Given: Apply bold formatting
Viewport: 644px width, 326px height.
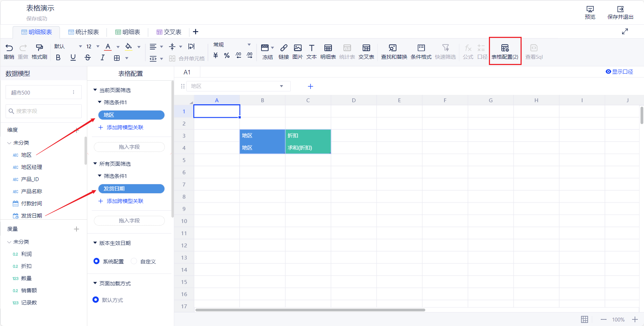Looking at the screenshot, I should point(58,58).
